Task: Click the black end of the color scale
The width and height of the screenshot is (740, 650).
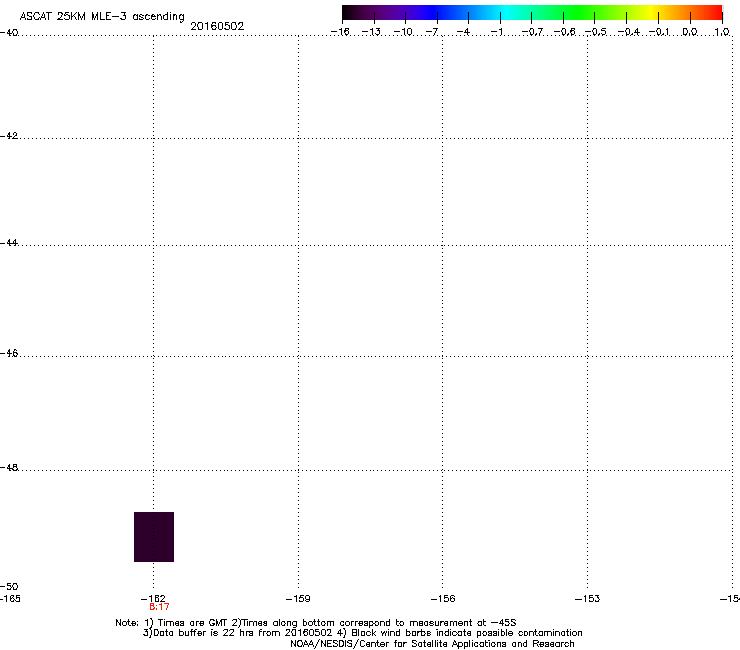Action: pyautogui.click(x=349, y=12)
